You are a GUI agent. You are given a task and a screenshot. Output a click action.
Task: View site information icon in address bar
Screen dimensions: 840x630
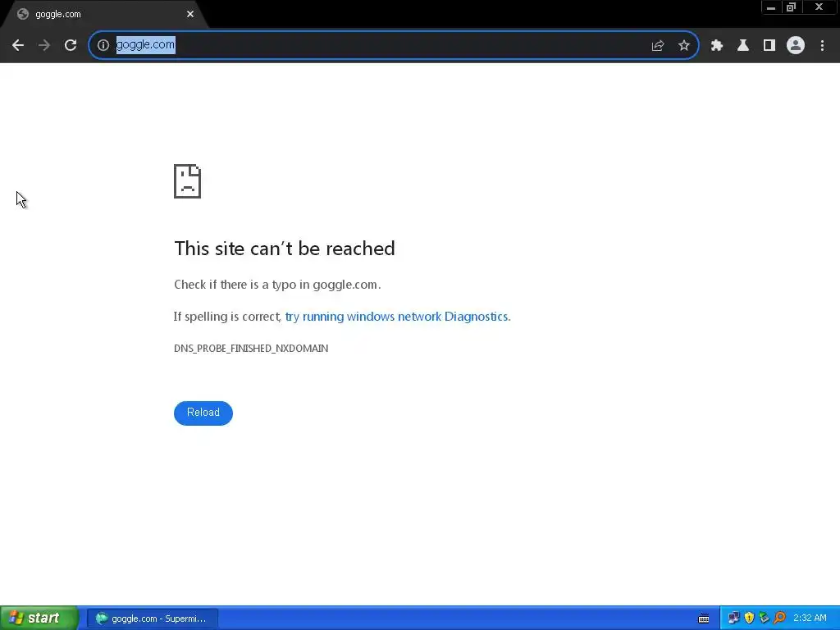(x=103, y=45)
